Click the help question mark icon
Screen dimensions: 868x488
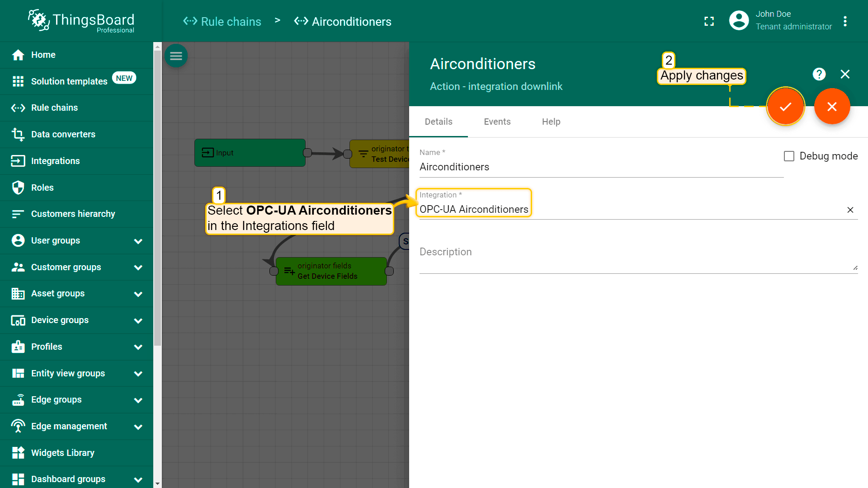tap(819, 74)
